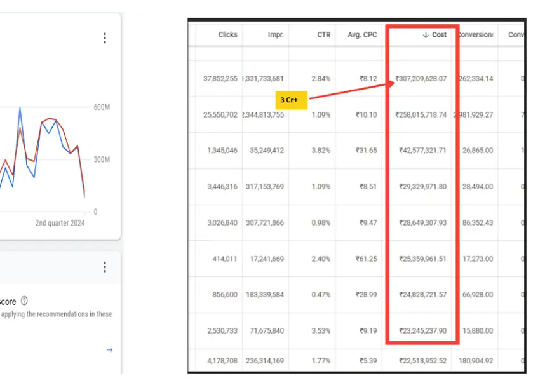Click the Avg. CPC column header
559x392 pixels.
[362, 35]
